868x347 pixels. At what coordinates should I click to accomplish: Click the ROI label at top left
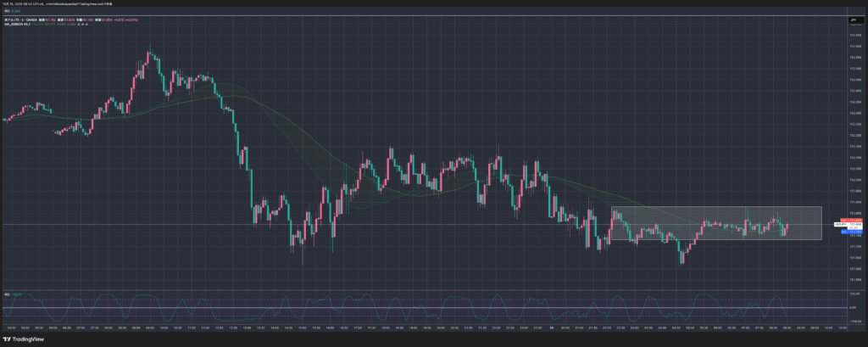coord(8,13)
